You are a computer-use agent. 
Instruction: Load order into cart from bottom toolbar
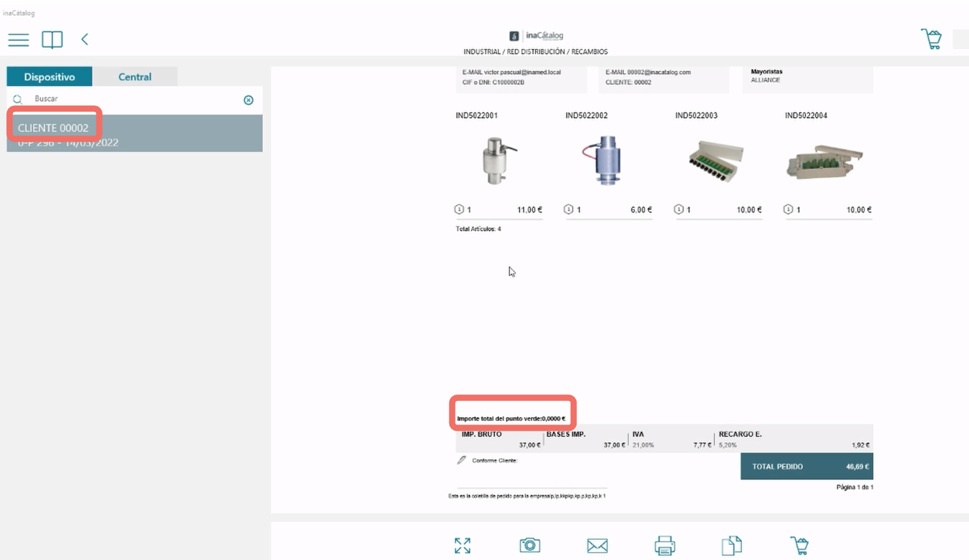799,545
